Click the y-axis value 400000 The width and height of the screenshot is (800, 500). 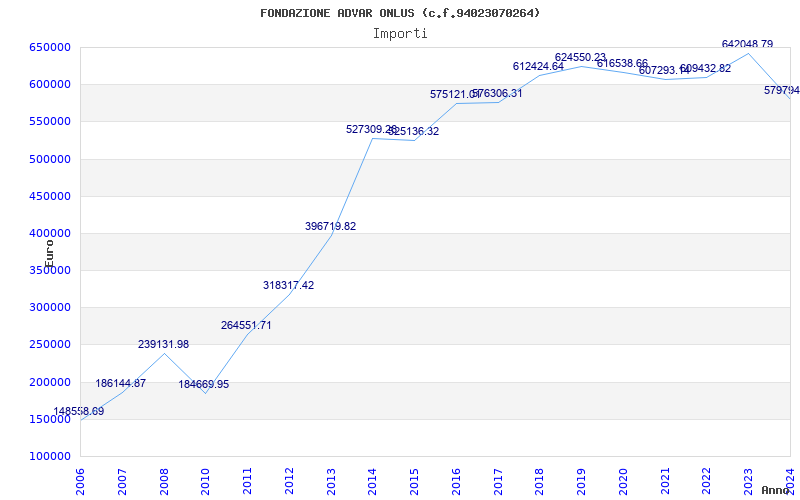[50, 233]
